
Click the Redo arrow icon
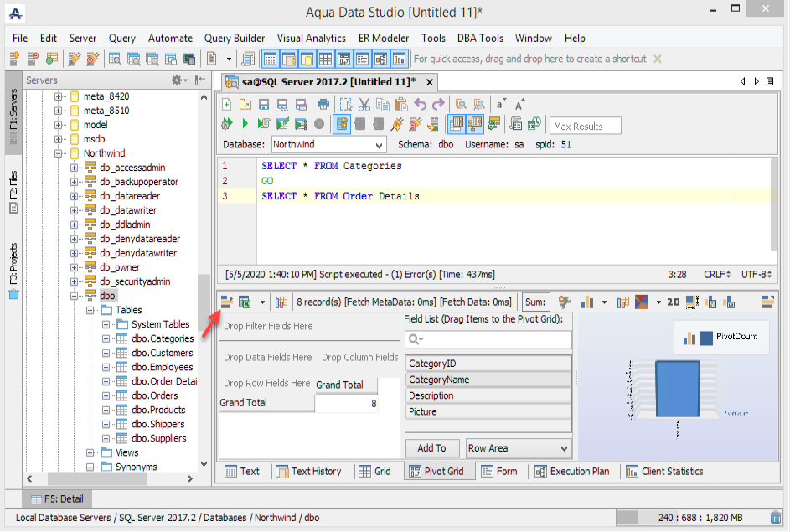point(438,104)
